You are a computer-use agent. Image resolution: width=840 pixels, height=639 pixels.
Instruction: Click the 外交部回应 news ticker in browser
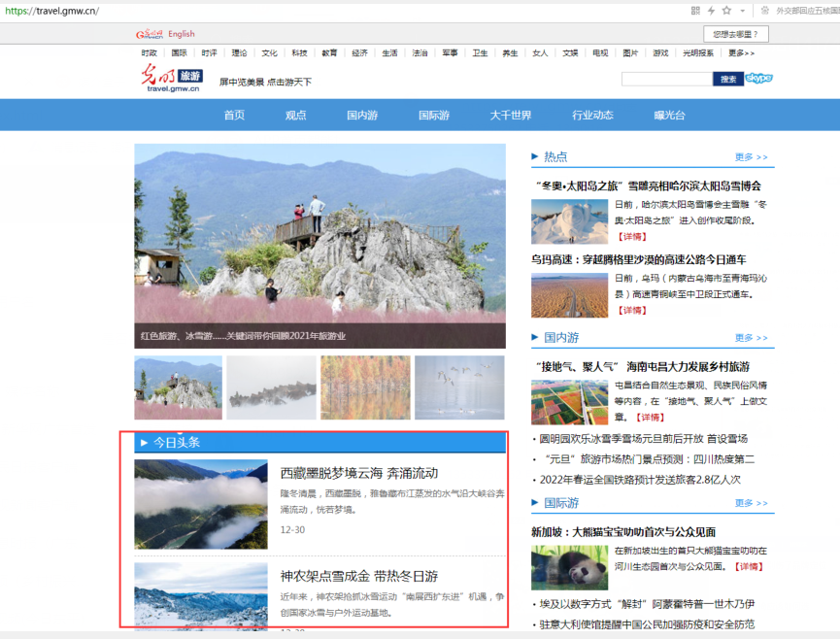(807, 11)
